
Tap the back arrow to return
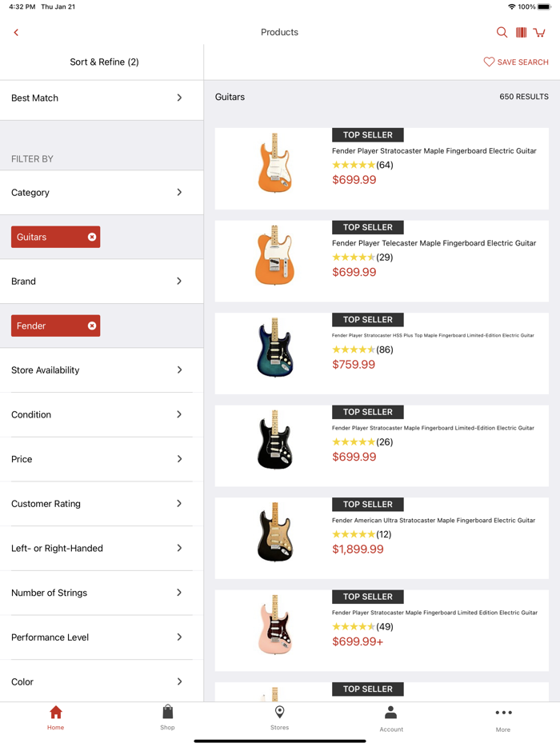[x=15, y=32]
